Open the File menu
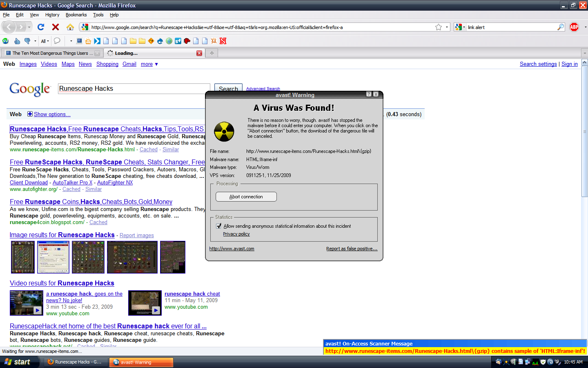The height and width of the screenshot is (368, 588). pos(6,15)
